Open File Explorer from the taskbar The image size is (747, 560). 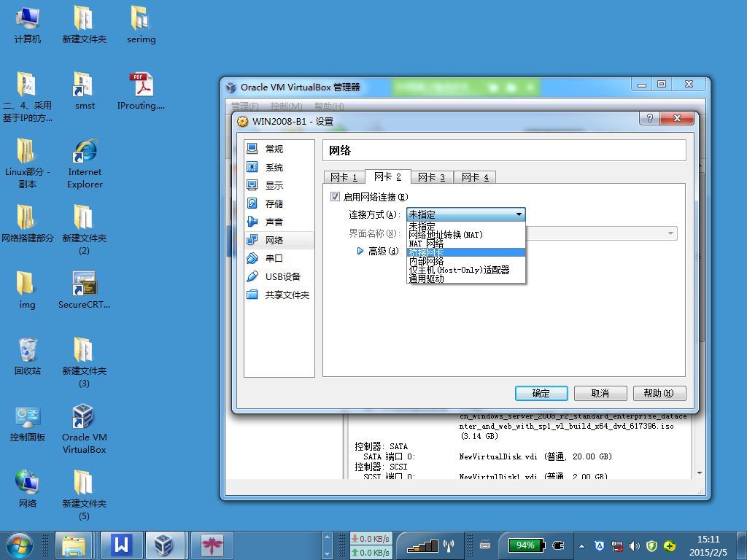(x=74, y=545)
